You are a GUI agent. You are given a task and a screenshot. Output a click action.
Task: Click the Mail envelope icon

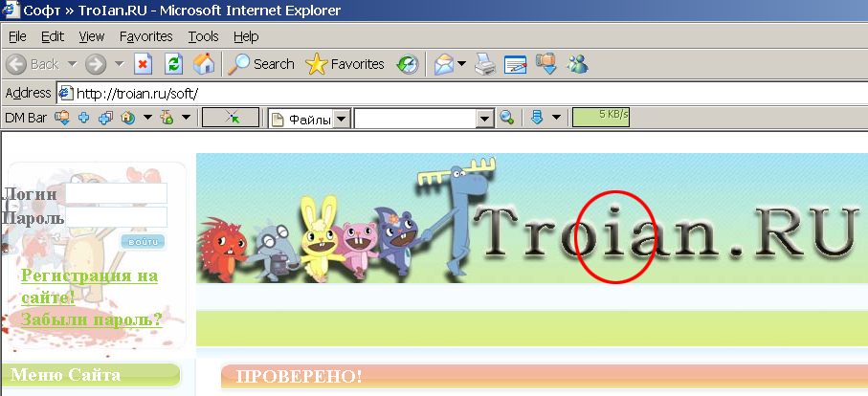(x=444, y=64)
